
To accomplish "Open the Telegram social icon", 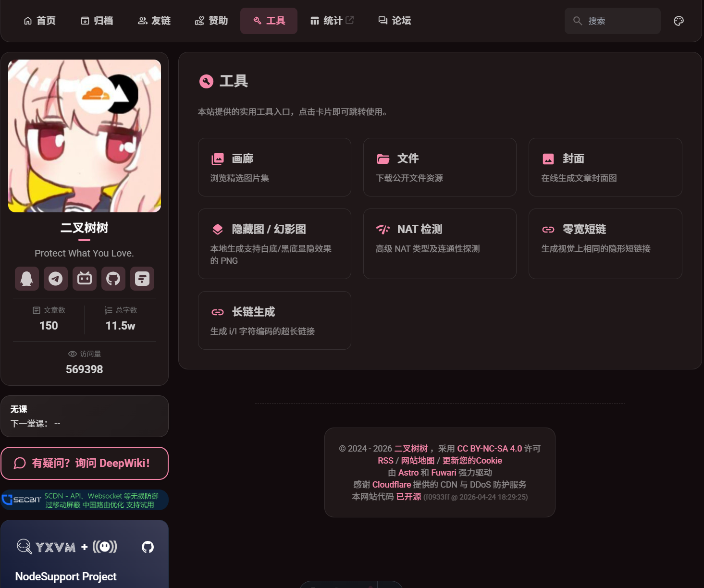I will click(x=56, y=279).
